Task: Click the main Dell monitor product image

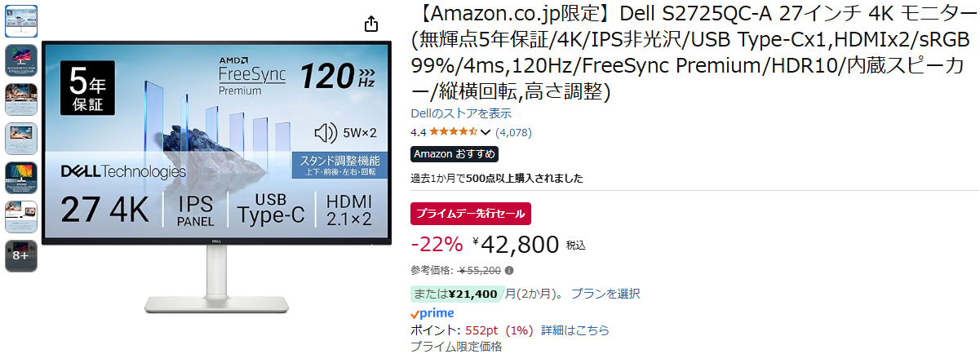Action: (216, 175)
